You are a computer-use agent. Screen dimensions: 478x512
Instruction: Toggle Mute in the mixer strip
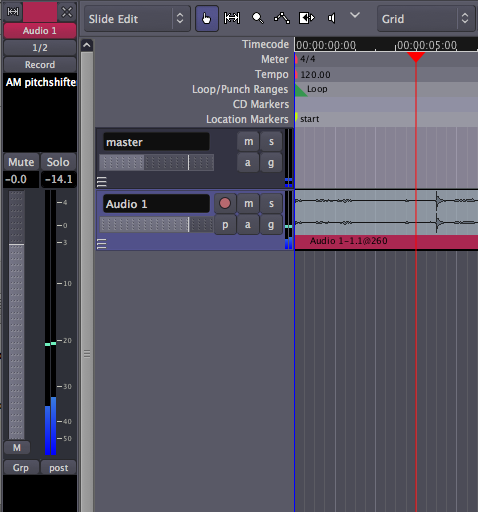[x=21, y=162]
